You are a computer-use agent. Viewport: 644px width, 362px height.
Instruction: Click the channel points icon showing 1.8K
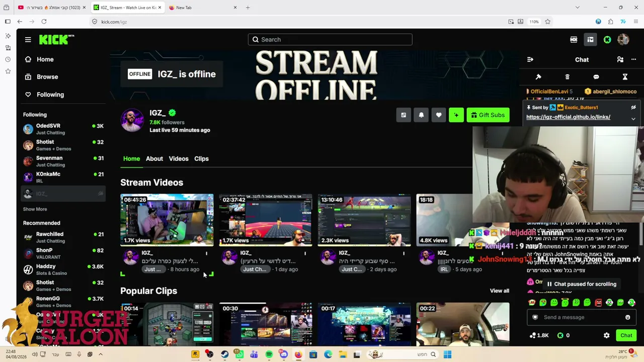click(x=539, y=335)
